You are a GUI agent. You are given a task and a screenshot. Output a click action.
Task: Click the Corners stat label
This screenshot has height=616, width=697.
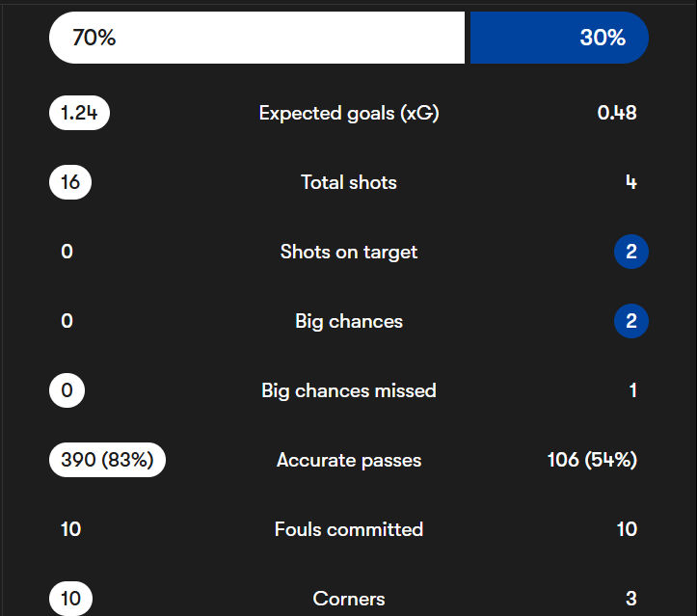pyautogui.click(x=349, y=599)
